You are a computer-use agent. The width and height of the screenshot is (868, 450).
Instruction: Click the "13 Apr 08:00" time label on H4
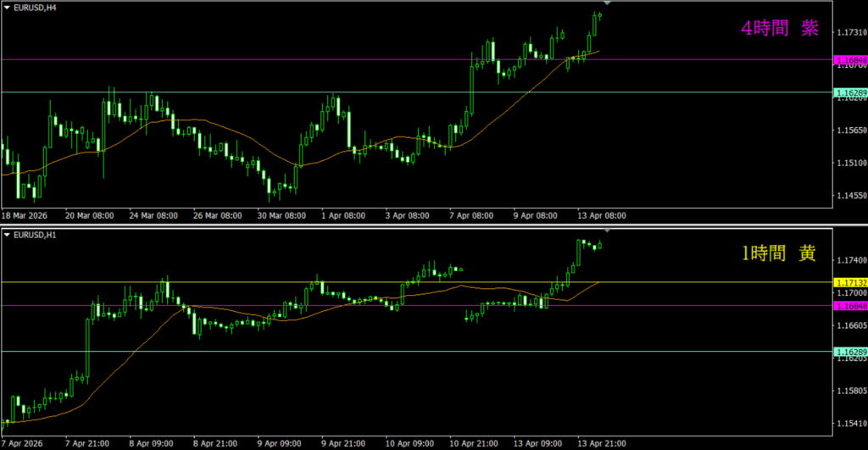click(602, 215)
